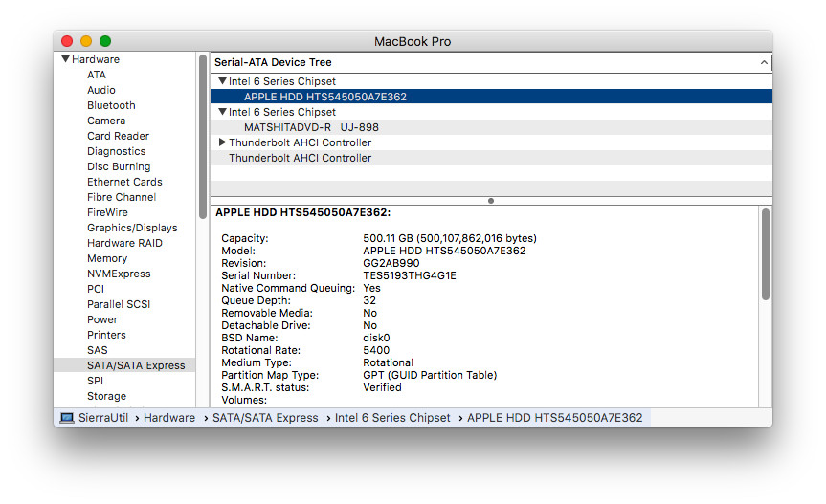
Task: Expand the first Thunderbolt AHCI Controller
Action: pos(222,142)
